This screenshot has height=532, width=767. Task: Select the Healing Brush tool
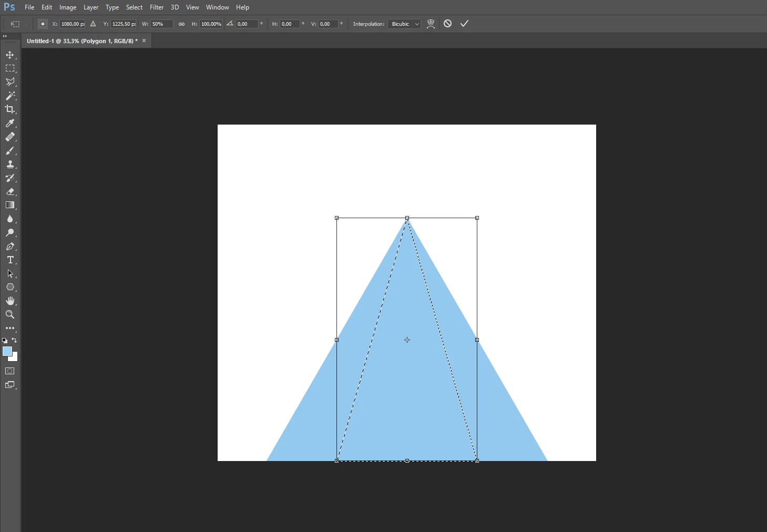10,137
